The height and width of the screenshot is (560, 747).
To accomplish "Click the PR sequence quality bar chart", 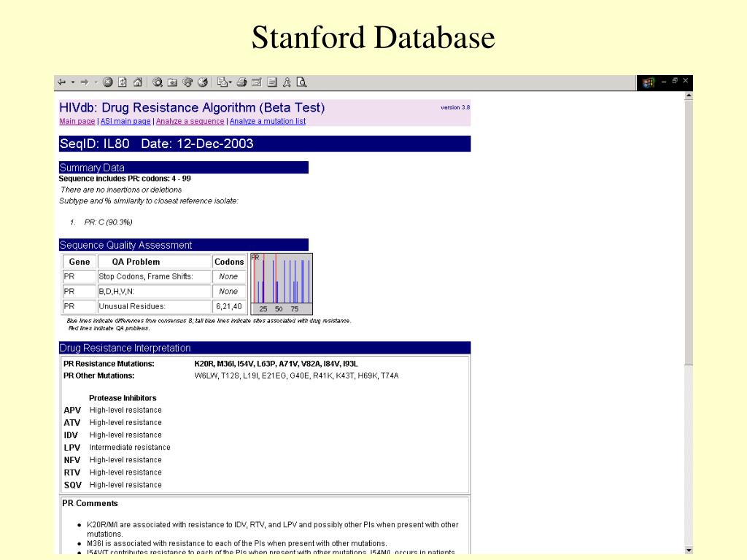I will tap(282, 284).
